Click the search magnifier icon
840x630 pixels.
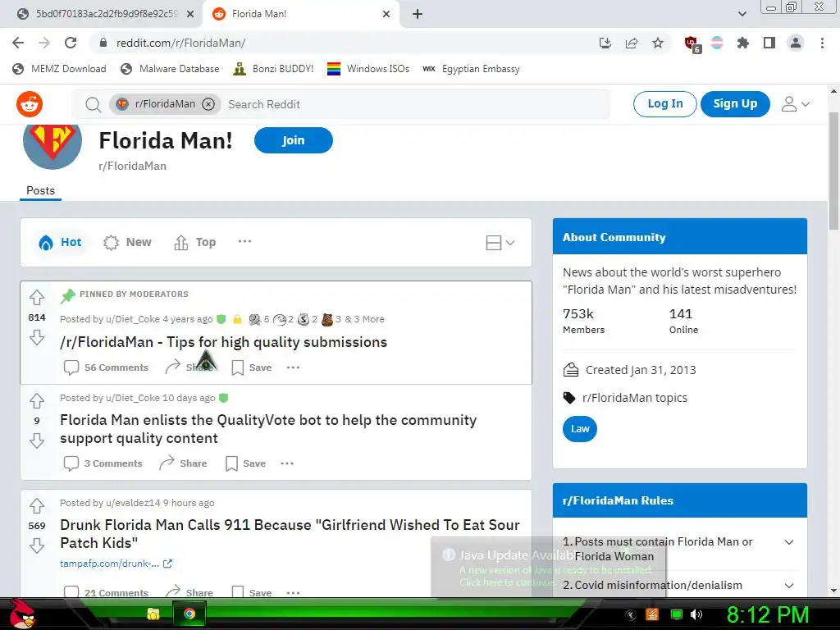pos(94,104)
